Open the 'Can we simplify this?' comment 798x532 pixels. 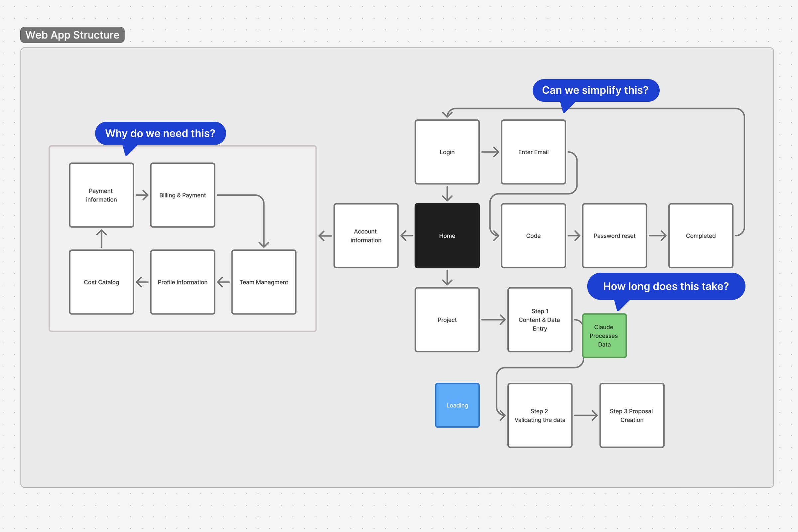coord(595,90)
